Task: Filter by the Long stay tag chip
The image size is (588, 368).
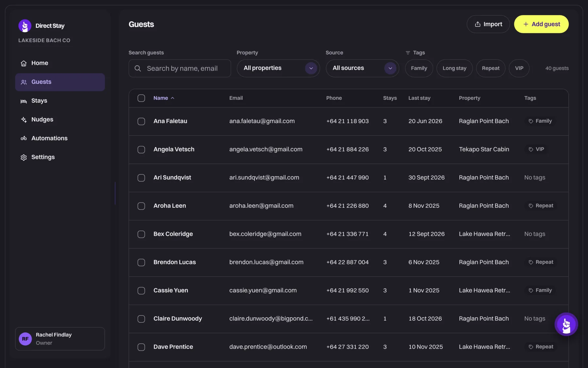Action: [x=454, y=68]
